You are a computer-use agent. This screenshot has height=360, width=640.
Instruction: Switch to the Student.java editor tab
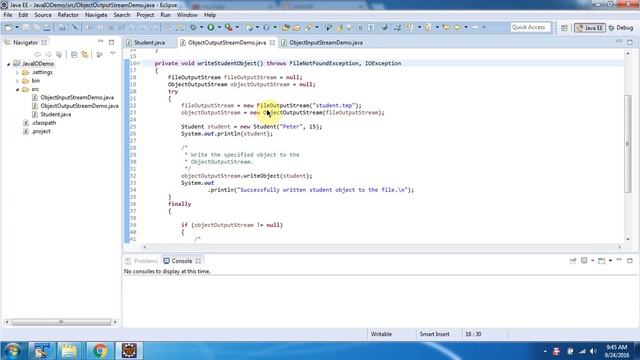pyautogui.click(x=149, y=42)
